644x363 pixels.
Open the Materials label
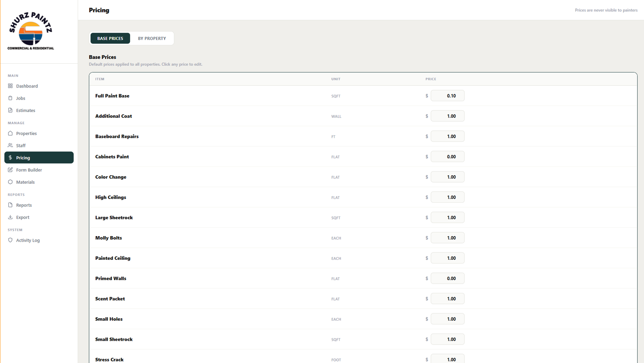pyautogui.click(x=25, y=182)
